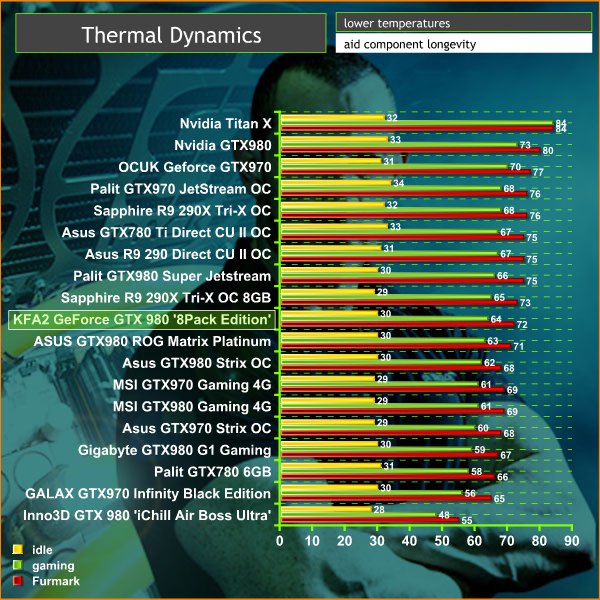
Task: Click gaming value 59 for Gigabyte GTX980 G1
Action: point(480,450)
